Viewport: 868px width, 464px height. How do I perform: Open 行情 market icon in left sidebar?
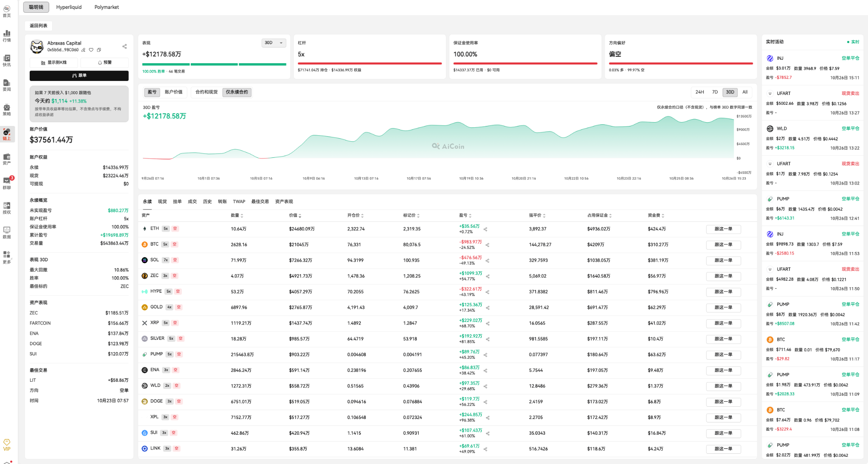pos(7,36)
